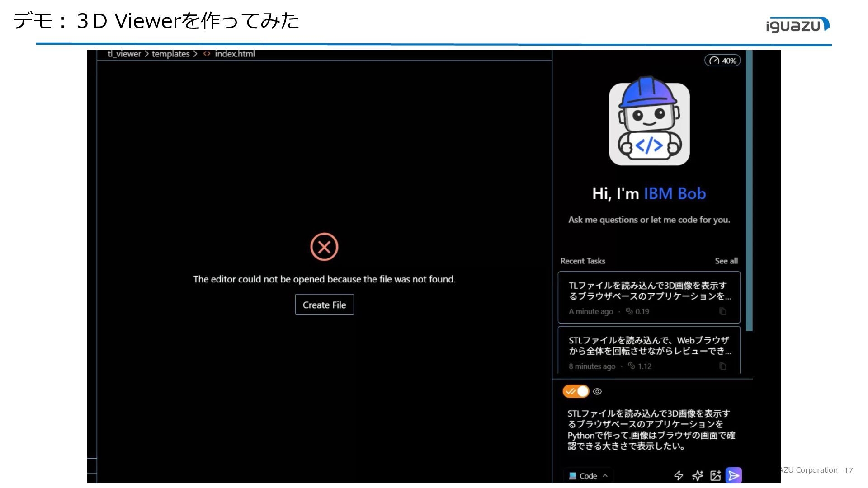Copy the task from 8 minutes ago
This screenshot has height=488, width=868.
(723, 366)
